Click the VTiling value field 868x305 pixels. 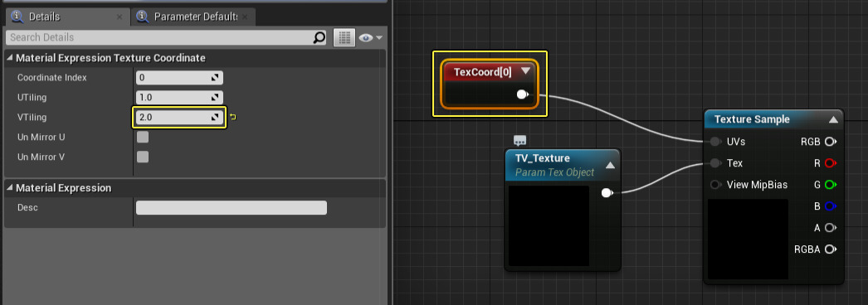[179, 118]
